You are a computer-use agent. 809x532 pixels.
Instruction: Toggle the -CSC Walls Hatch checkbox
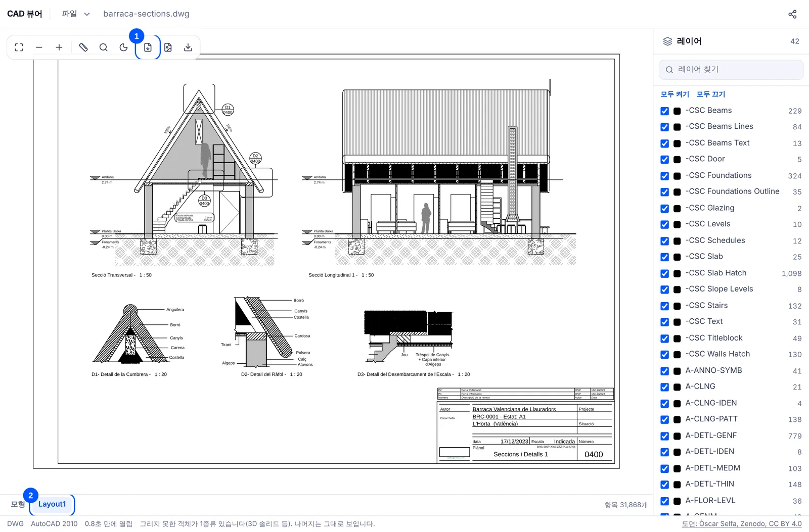click(x=665, y=355)
